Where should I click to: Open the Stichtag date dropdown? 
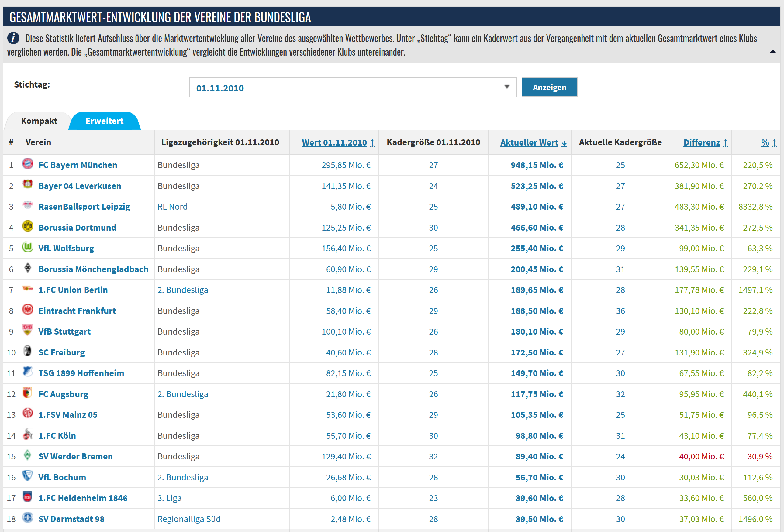[x=353, y=88]
